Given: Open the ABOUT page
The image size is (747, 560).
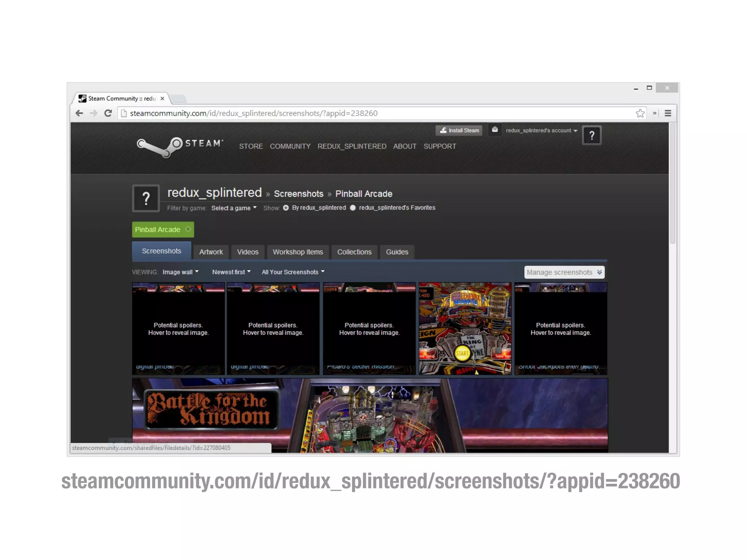Looking at the screenshot, I should [x=405, y=146].
